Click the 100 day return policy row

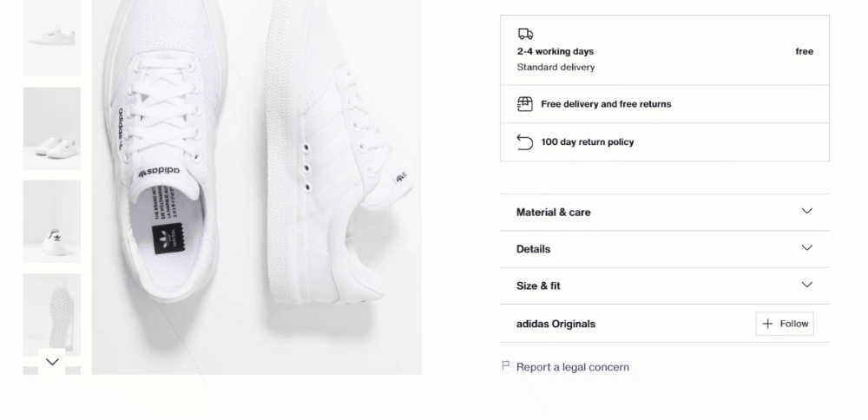click(664, 141)
